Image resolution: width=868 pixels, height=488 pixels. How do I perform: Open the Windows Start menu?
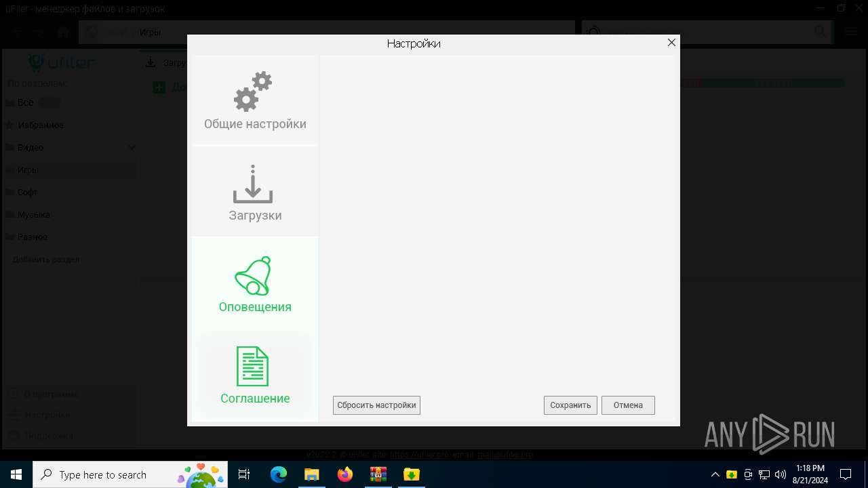click(16, 474)
